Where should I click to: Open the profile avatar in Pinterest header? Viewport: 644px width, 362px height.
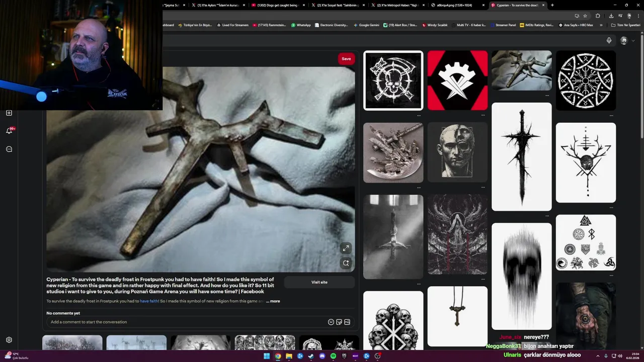click(x=624, y=41)
